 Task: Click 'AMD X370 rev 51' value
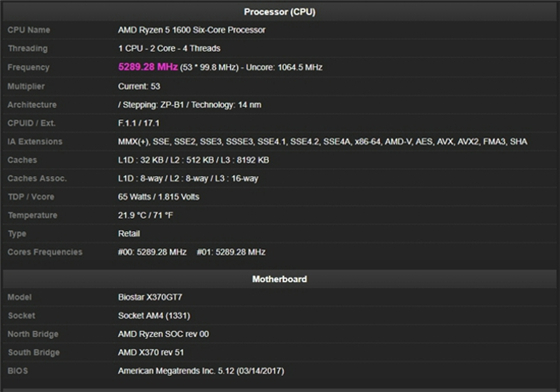click(151, 353)
